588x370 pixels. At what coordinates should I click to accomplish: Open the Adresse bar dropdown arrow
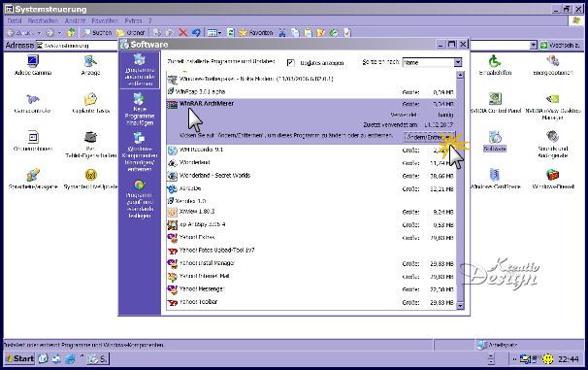[x=534, y=46]
